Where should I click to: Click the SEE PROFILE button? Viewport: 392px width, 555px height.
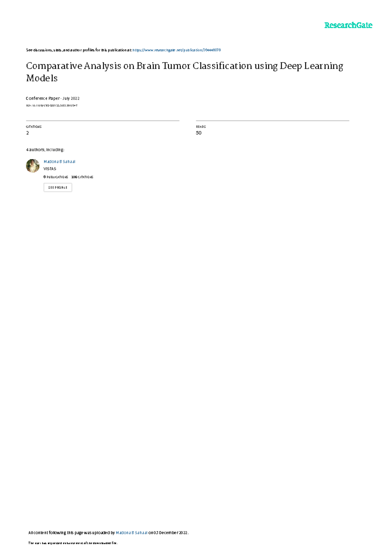point(58,187)
